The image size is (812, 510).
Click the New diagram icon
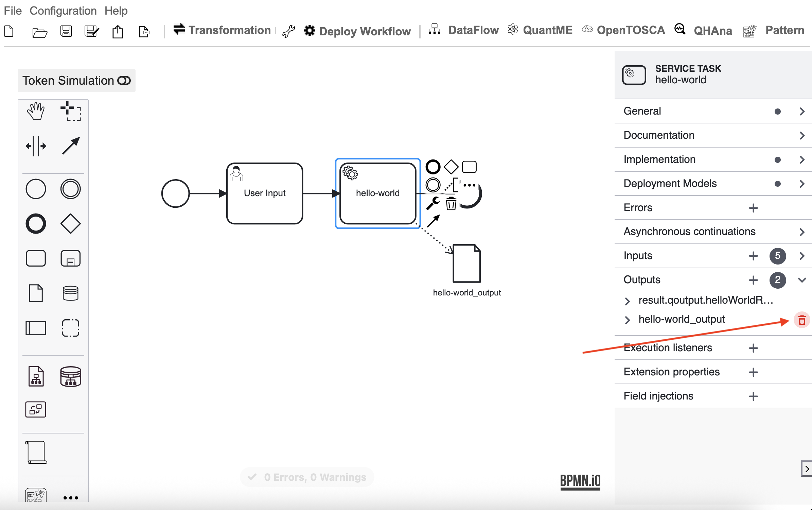click(x=9, y=31)
